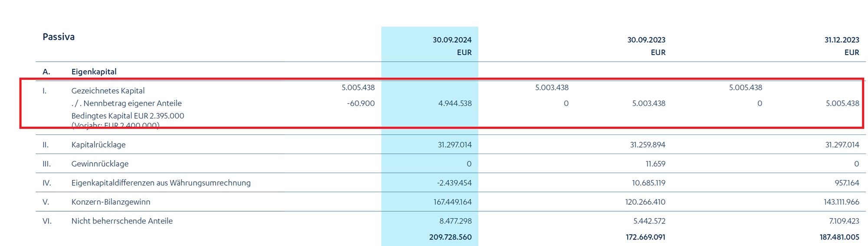Select the 11.659 Gewinnrücklage value

click(655, 164)
